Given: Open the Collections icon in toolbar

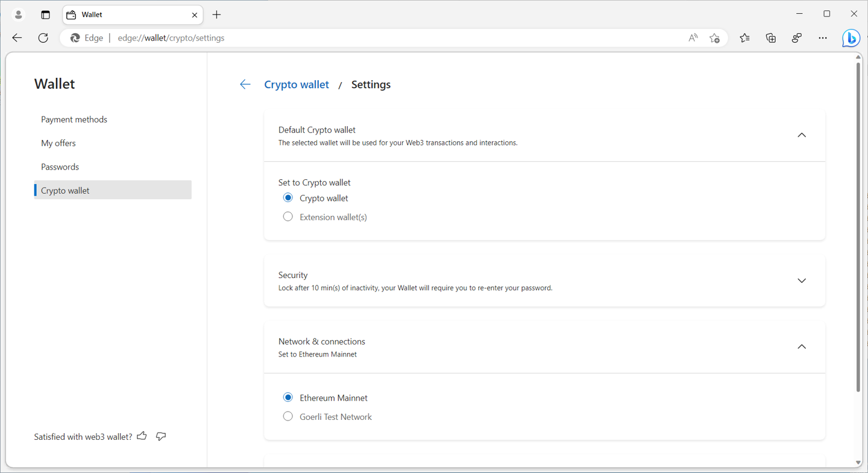Looking at the screenshot, I should [771, 38].
